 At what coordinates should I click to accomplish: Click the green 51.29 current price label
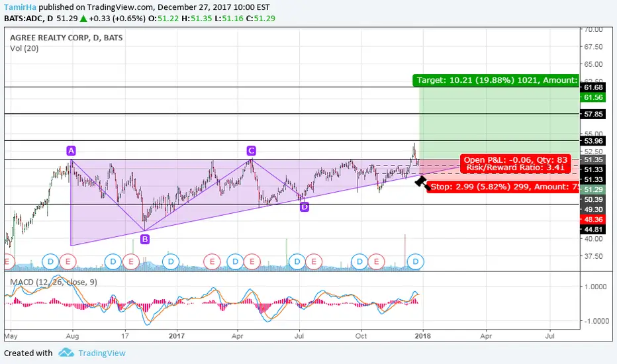[x=593, y=190]
